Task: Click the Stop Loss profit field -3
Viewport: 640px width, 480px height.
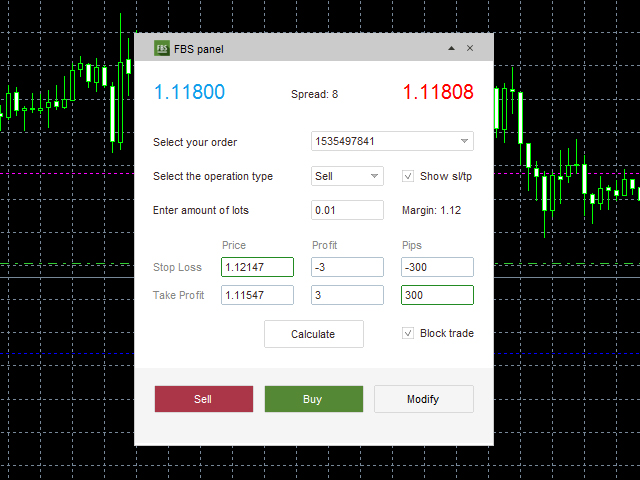Action: 347,267
